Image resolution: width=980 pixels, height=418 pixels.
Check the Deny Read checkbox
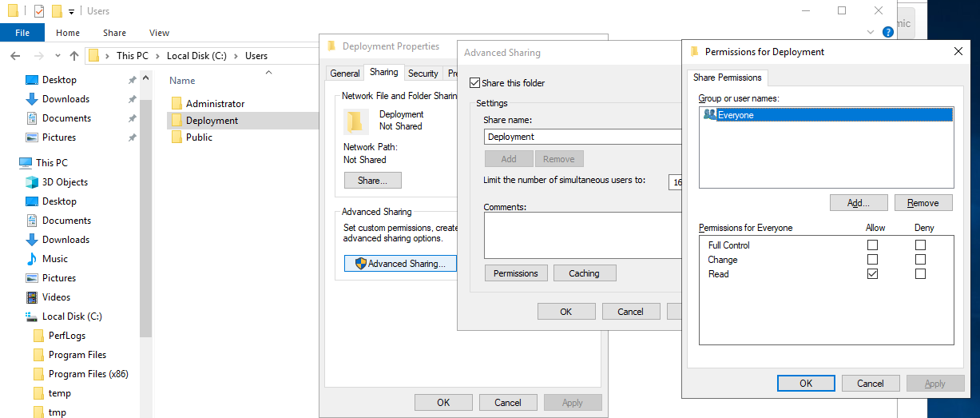(921, 274)
